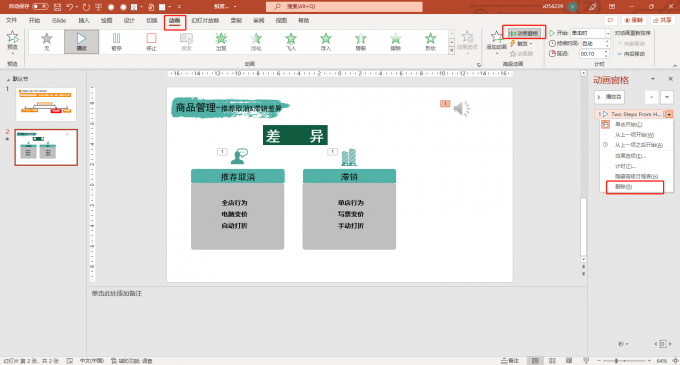Open the 触发 (Trigger) dropdown
This screenshot has height=365, width=680.
tap(521, 43)
